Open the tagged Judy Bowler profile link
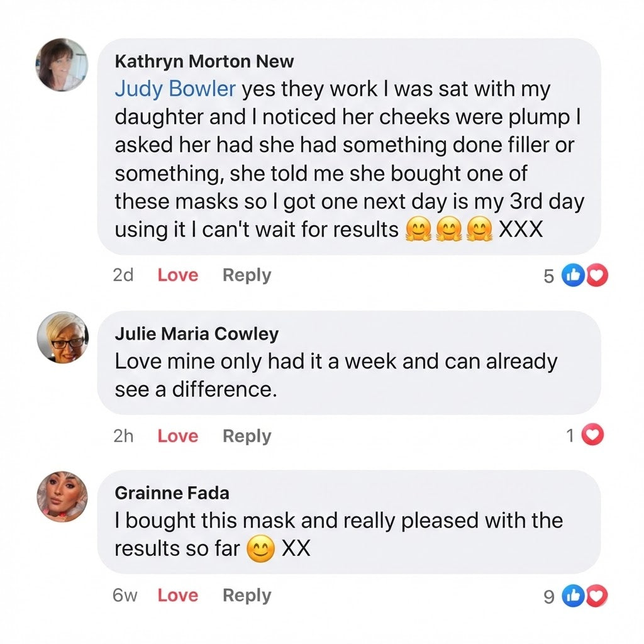The height and width of the screenshot is (644, 644). 175,89
